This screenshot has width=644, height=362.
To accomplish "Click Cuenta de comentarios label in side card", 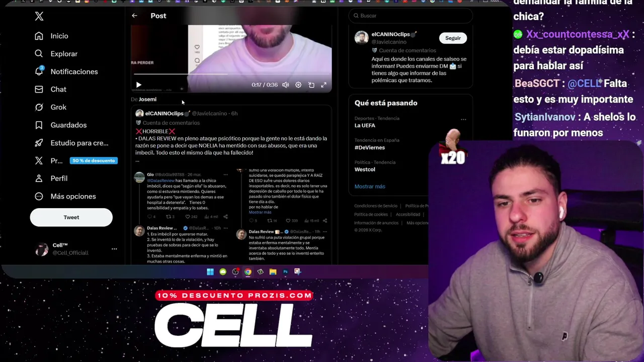I will tap(407, 50).
